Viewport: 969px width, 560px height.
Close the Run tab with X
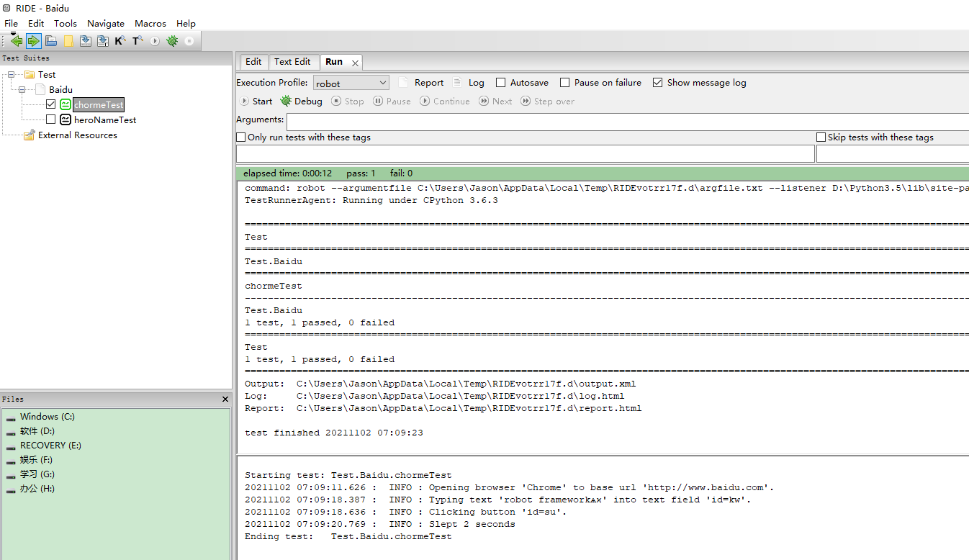pyautogui.click(x=354, y=63)
